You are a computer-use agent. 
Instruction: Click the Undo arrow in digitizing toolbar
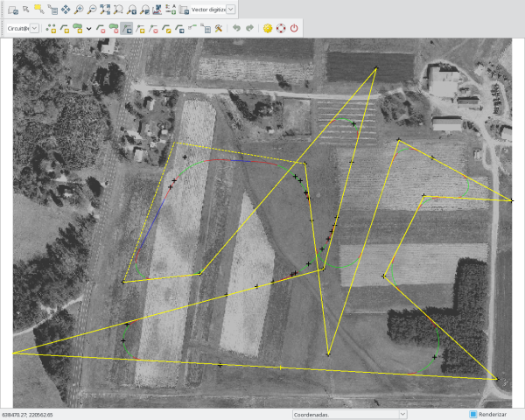[236, 28]
